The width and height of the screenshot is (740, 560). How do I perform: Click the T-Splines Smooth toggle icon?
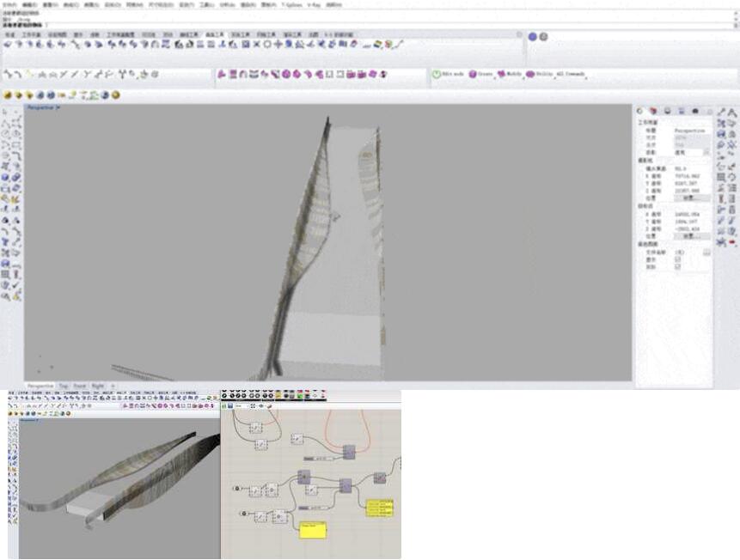(x=471, y=75)
